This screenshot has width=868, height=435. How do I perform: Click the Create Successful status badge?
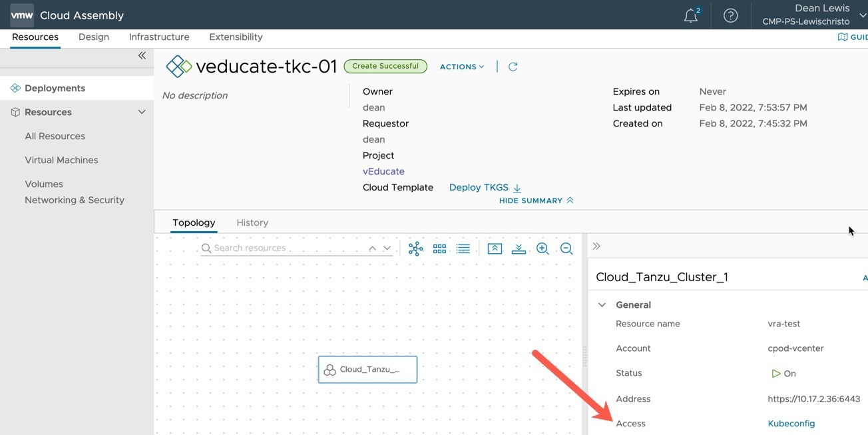click(385, 66)
